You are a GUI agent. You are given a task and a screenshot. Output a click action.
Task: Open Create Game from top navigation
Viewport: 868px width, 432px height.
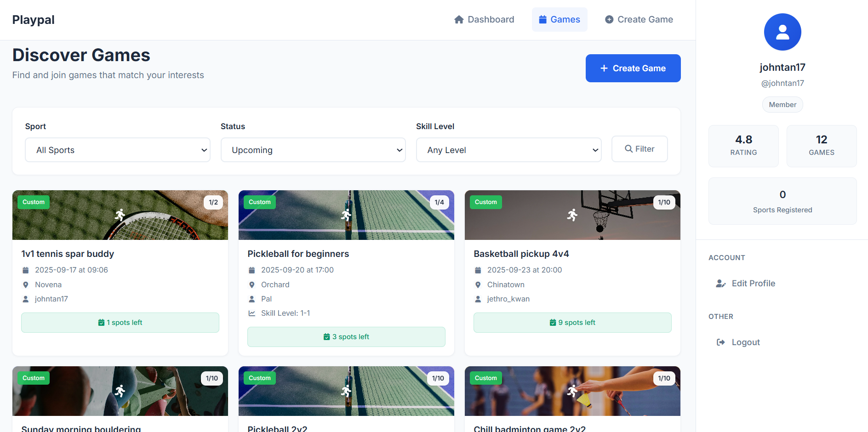tap(639, 19)
